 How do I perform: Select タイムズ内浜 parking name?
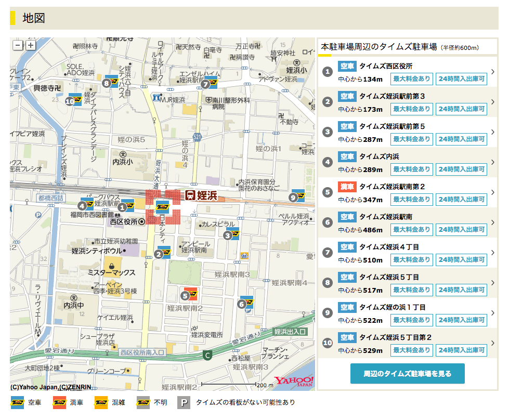(379, 157)
